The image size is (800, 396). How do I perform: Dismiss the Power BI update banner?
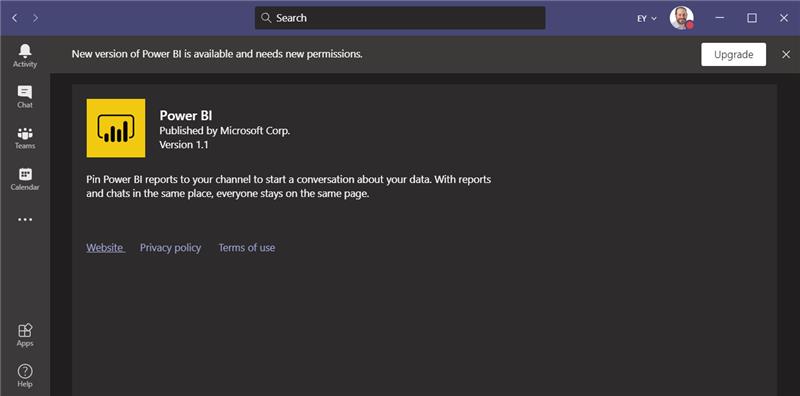(786, 55)
